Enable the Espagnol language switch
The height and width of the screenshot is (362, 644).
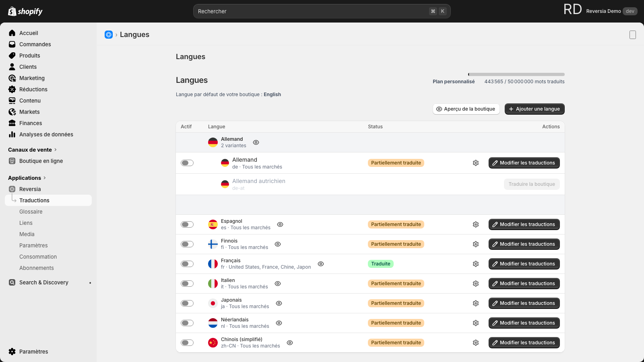[x=187, y=224]
